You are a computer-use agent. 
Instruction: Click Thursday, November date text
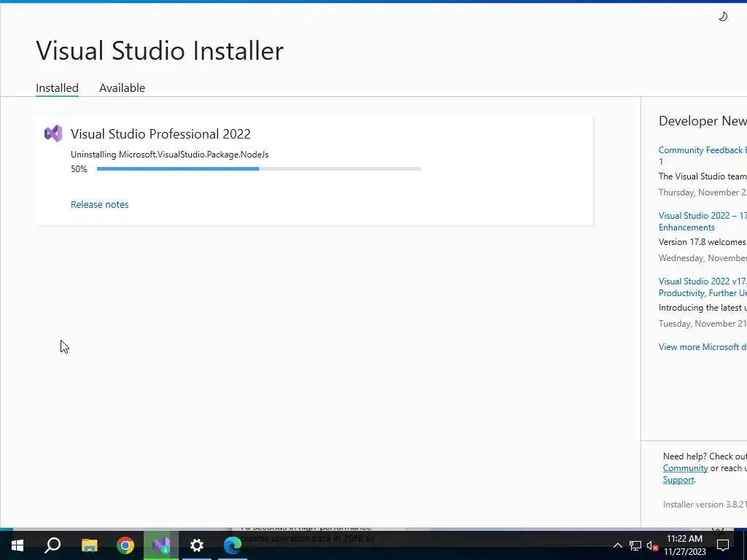click(x=703, y=192)
